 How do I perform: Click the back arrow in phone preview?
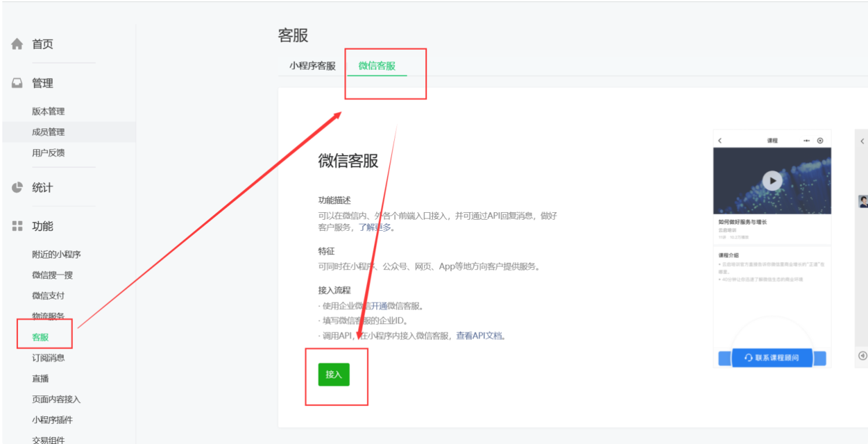pos(720,140)
